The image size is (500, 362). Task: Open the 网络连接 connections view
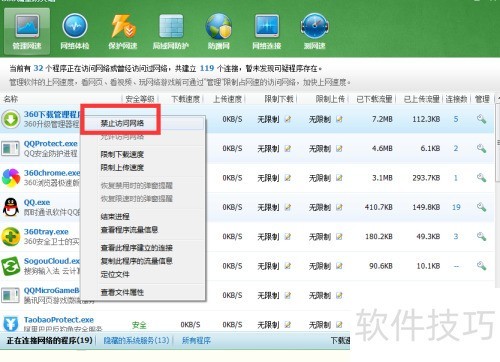point(267,31)
